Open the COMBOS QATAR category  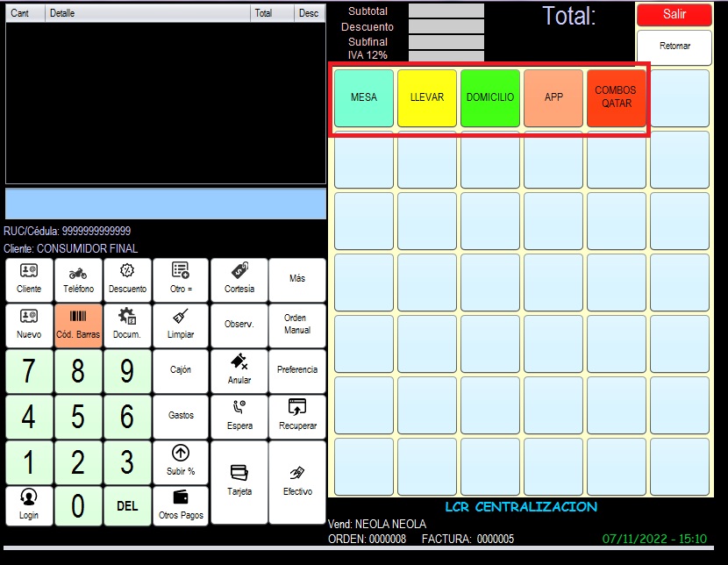click(x=616, y=98)
